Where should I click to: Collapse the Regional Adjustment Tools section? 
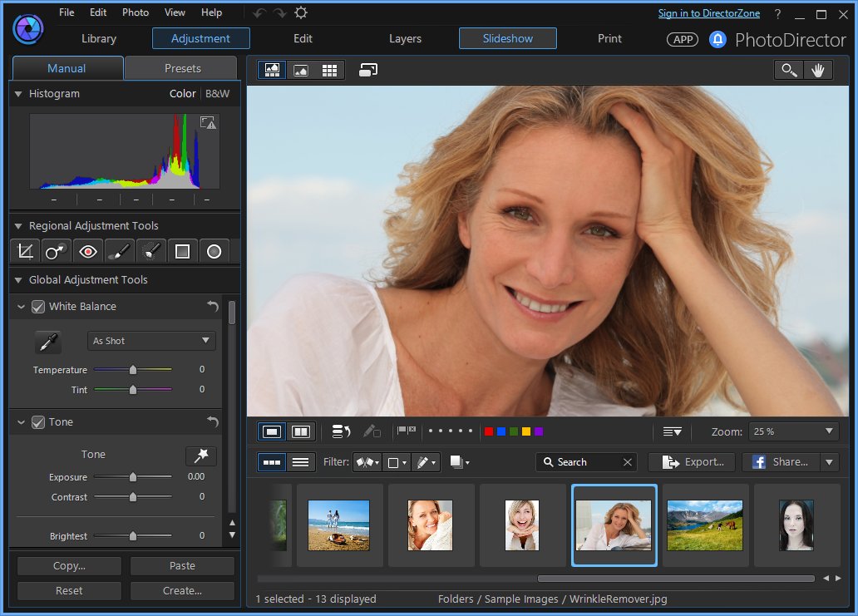point(18,226)
